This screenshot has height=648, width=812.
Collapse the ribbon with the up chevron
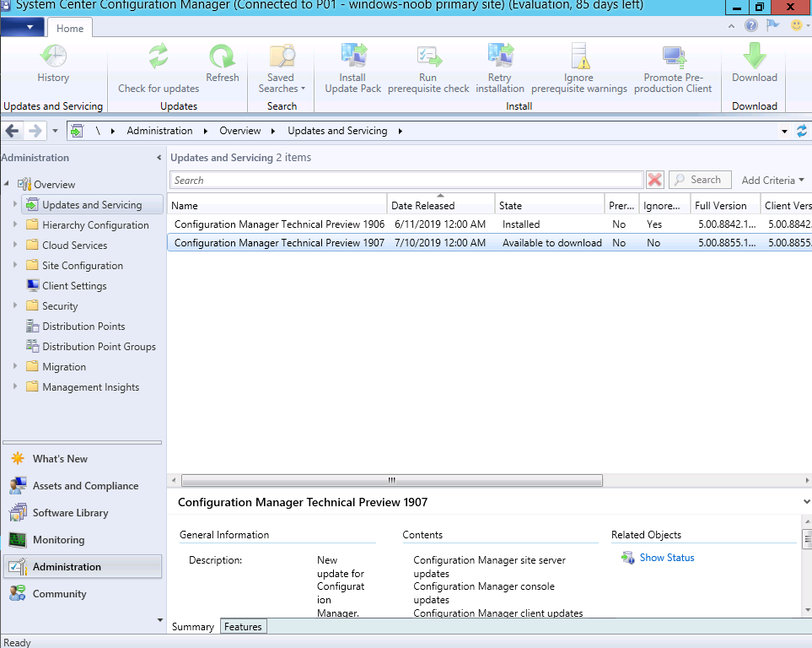click(x=731, y=25)
